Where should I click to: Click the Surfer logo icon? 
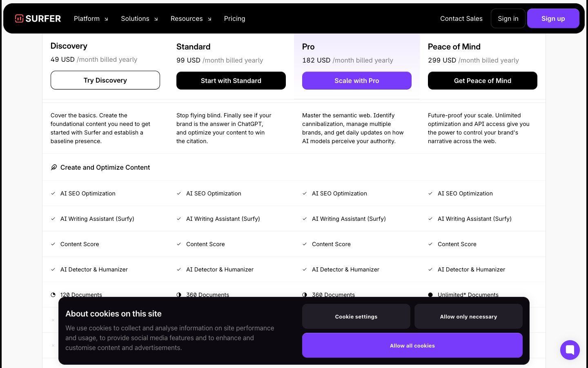click(x=19, y=18)
